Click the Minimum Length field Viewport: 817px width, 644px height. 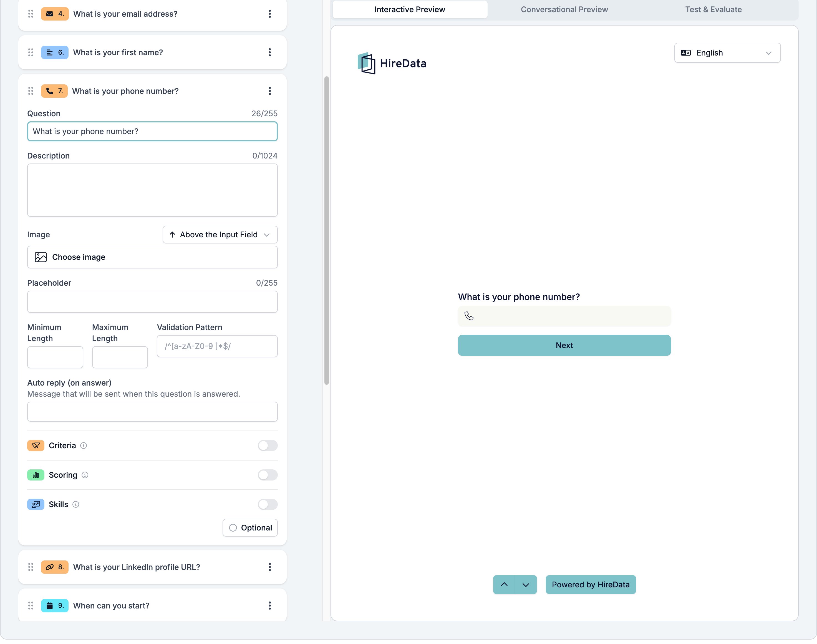click(x=55, y=358)
